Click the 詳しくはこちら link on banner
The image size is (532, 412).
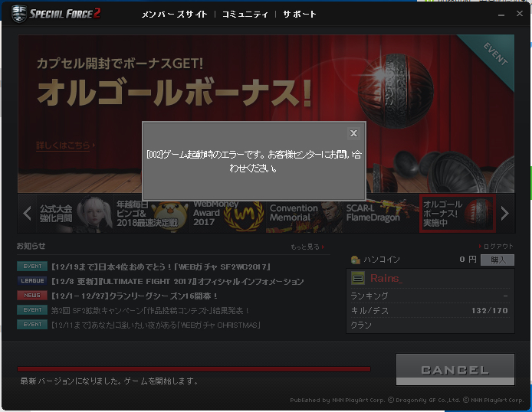pyautogui.click(x=65, y=146)
